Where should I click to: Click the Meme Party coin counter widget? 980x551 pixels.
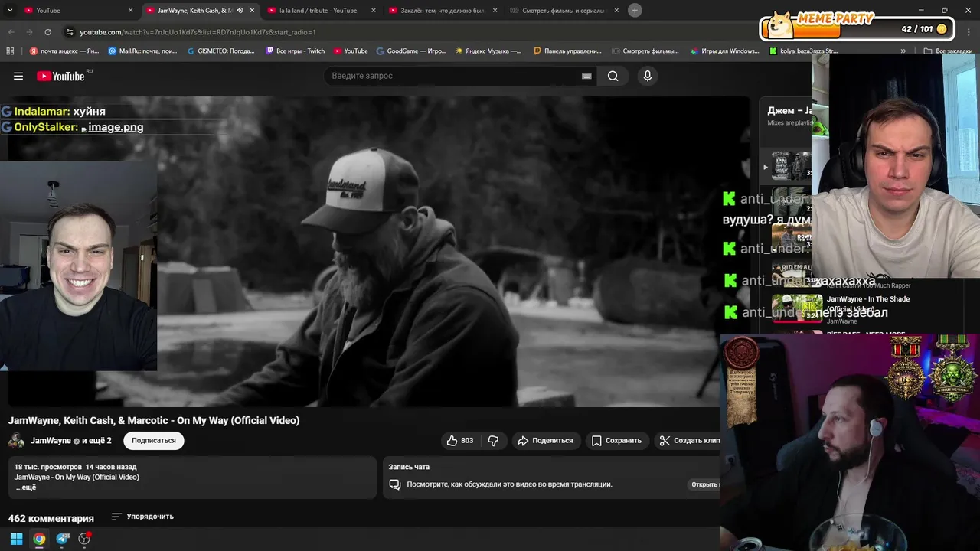pyautogui.click(x=857, y=28)
